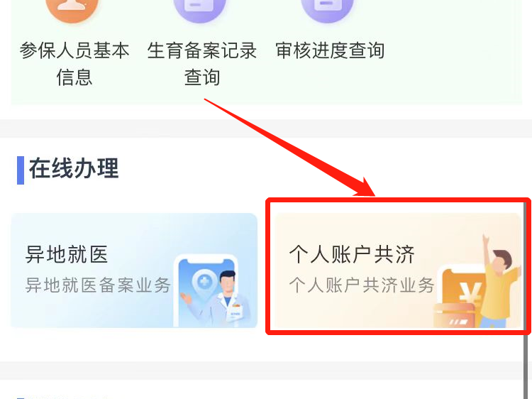
Task: Click the 个人账户共济 title text
Action: coord(352,254)
